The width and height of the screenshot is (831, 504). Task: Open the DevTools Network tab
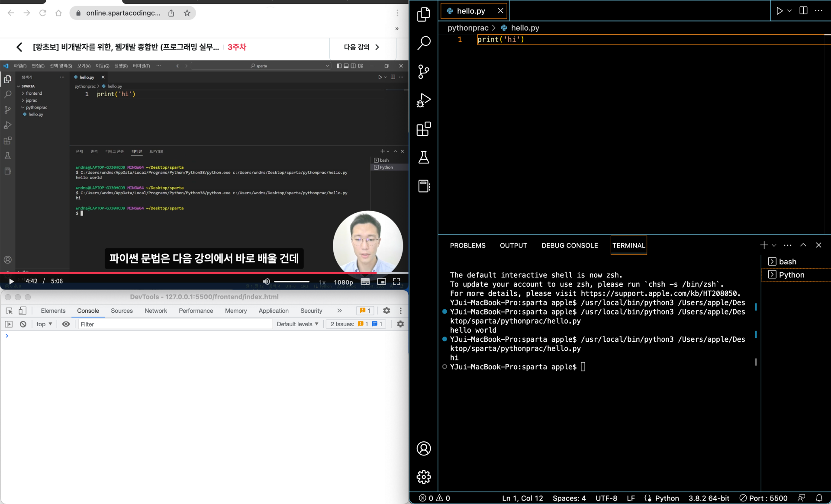[156, 311]
